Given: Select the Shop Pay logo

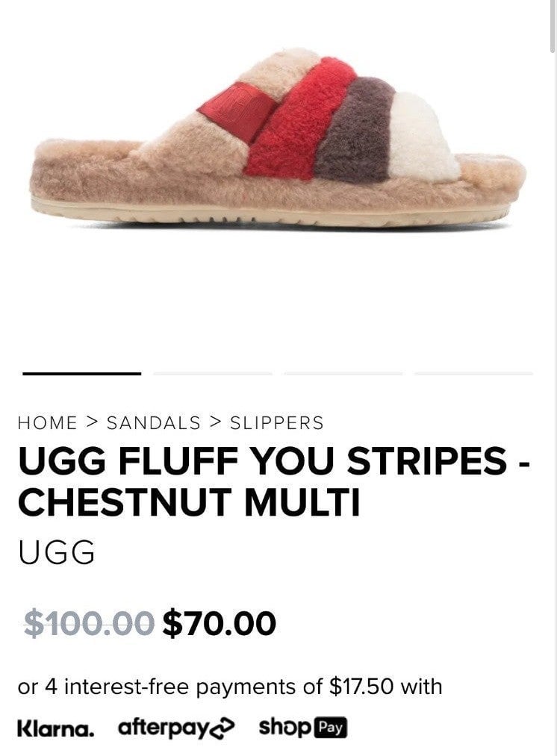Looking at the screenshot, I should [303, 728].
